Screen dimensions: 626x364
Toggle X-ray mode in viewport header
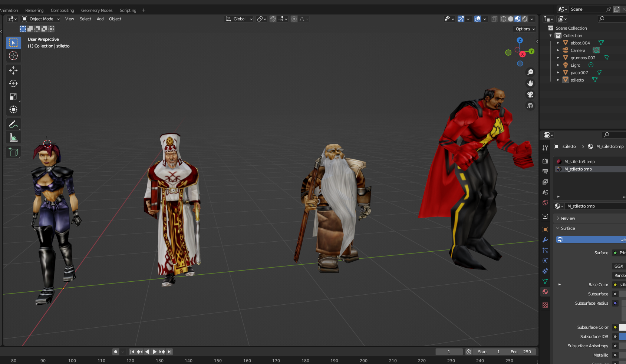coord(494,19)
